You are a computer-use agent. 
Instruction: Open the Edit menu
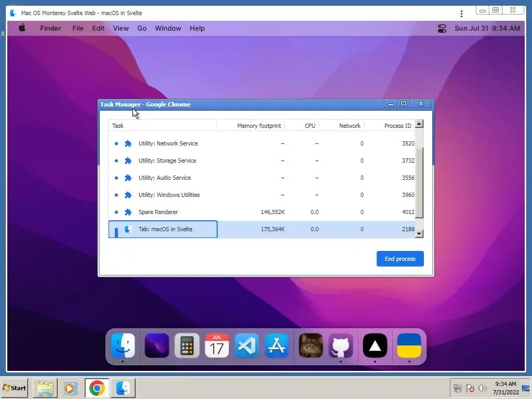click(x=98, y=29)
